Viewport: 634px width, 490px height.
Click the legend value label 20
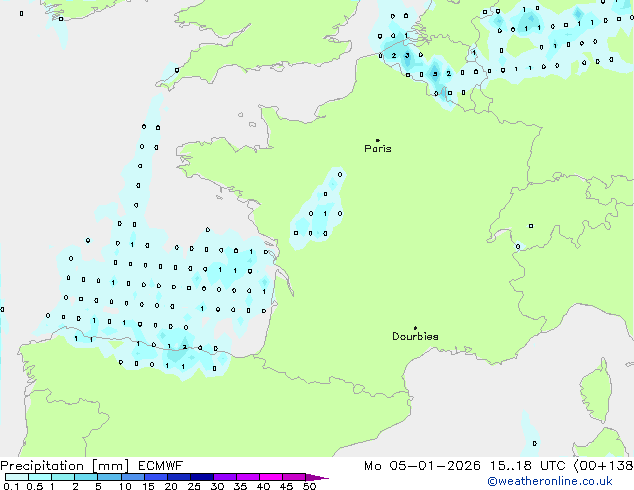[x=171, y=486]
